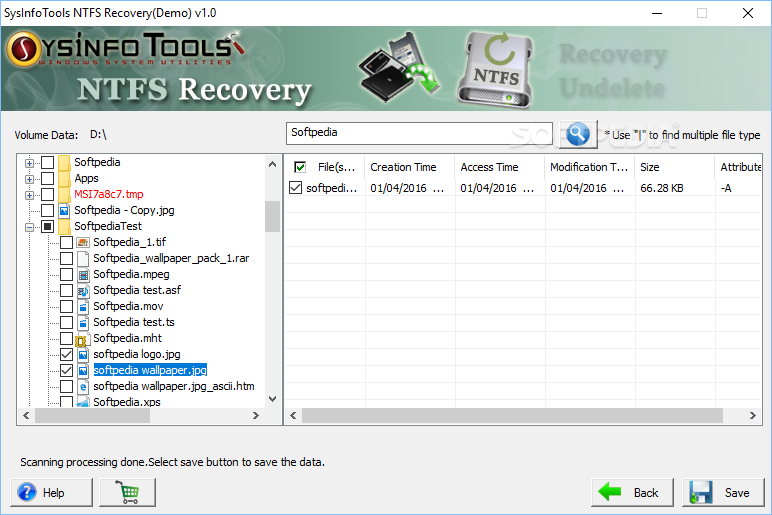Image resolution: width=772 pixels, height=515 pixels.
Task: Click the ascii.htm browser file icon
Action: [83, 386]
